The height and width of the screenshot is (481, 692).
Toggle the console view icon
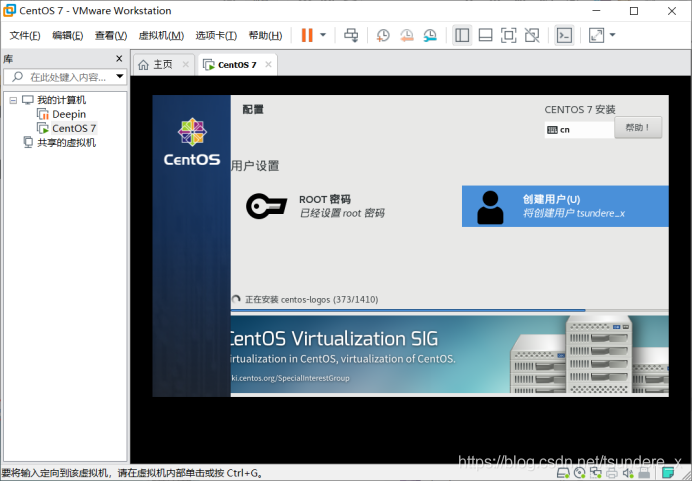pos(564,35)
